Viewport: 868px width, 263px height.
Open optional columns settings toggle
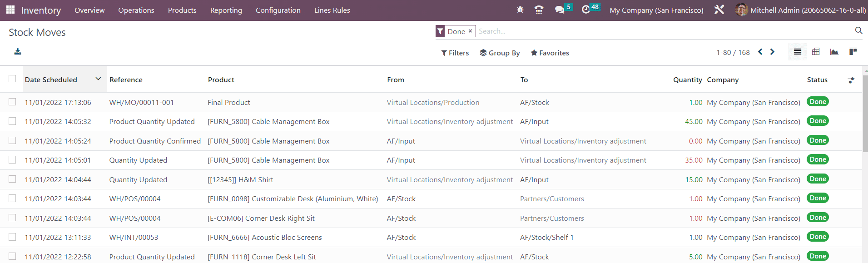coord(851,80)
